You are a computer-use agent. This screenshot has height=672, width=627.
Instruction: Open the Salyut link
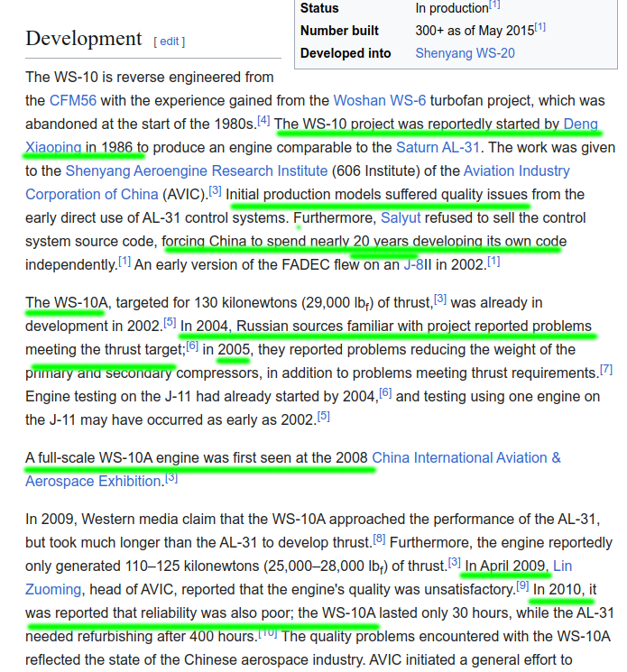(x=401, y=217)
